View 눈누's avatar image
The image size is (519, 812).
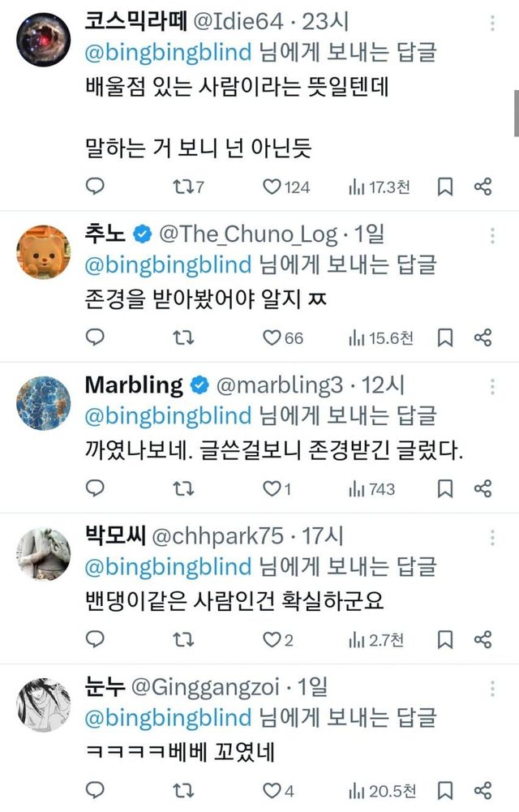44,704
